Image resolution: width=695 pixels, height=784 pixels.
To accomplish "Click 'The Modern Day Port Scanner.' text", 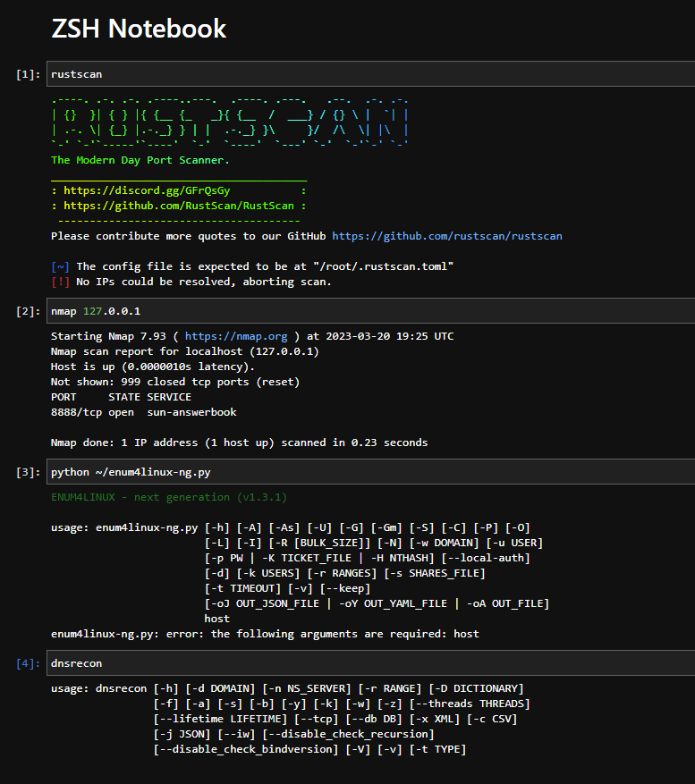I will tap(140, 160).
